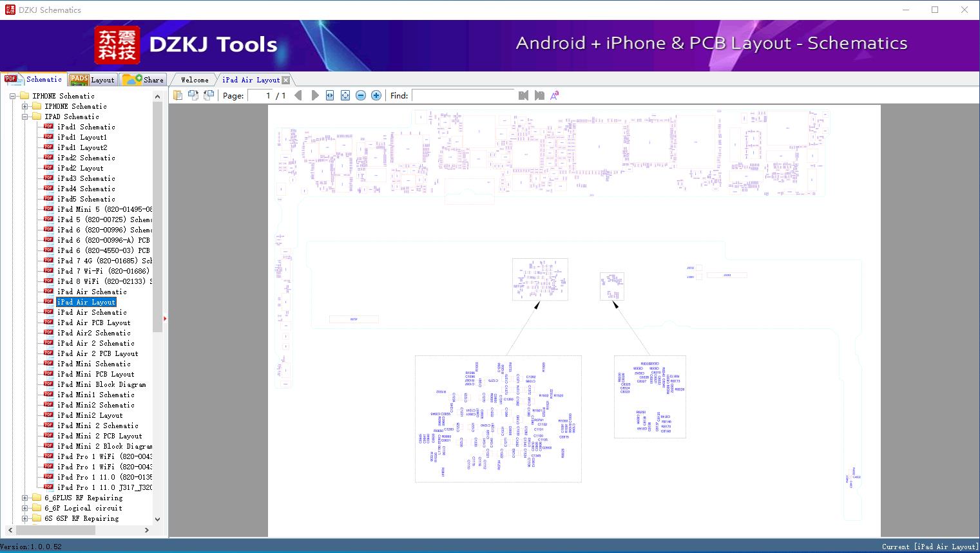Open the Welcome document tab
This screenshot has height=553, width=980.
(194, 80)
